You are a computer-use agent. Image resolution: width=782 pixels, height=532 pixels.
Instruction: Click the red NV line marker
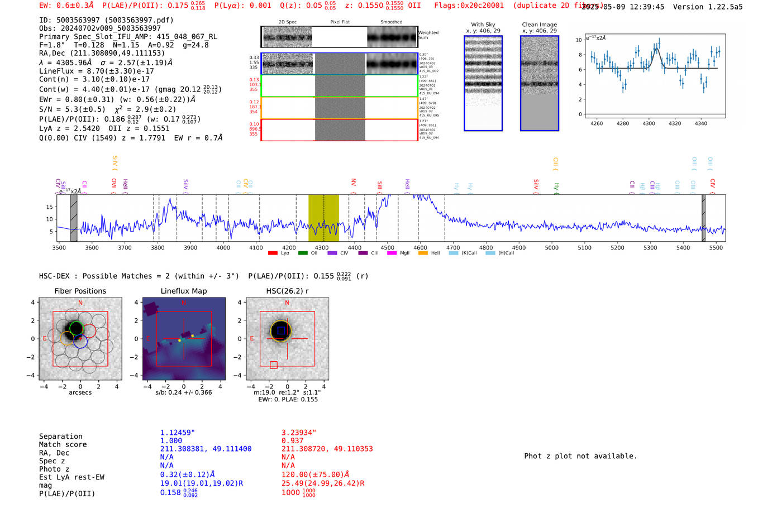click(353, 186)
